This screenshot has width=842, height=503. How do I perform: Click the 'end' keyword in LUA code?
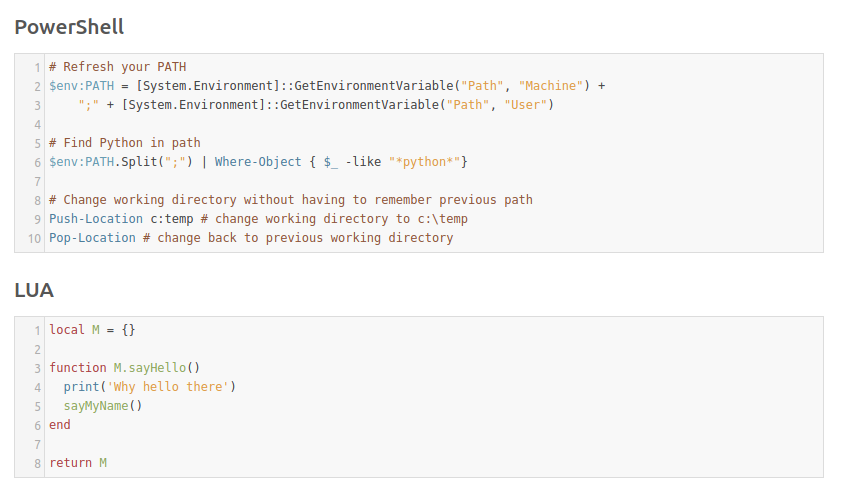pyautogui.click(x=60, y=425)
